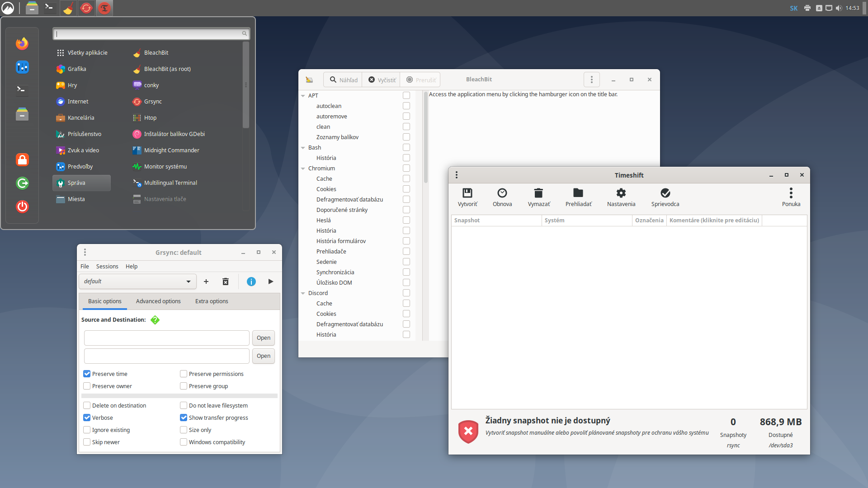The width and height of the screenshot is (868, 488).
Task: Select Správa category in app menu
Action: 82,183
